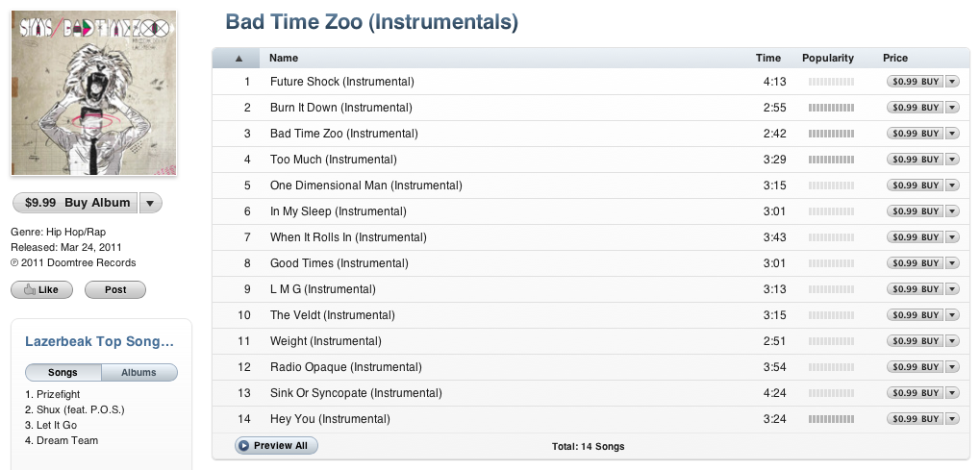Buy the album for $9.99
The height and width of the screenshot is (470, 980).
[x=75, y=203]
